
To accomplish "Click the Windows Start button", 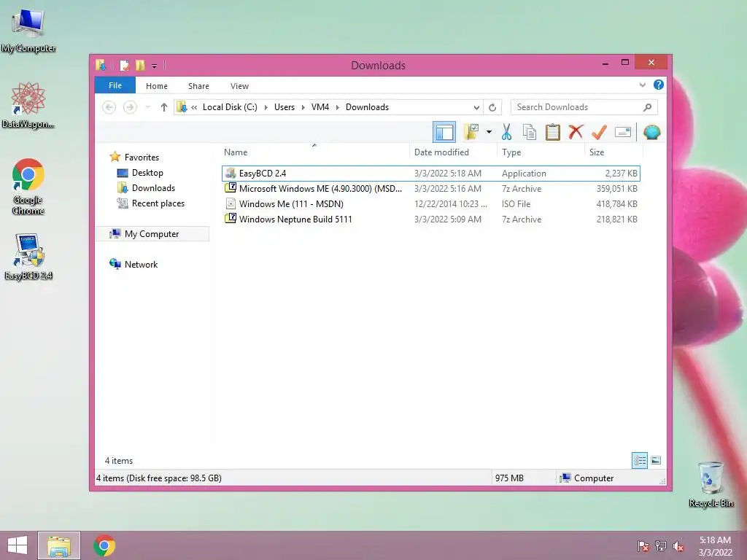I will click(x=18, y=545).
